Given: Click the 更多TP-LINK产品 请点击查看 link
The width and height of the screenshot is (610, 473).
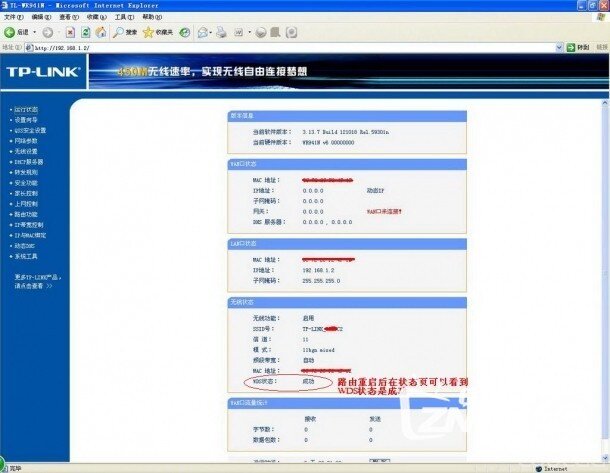Looking at the screenshot, I should point(37,282).
